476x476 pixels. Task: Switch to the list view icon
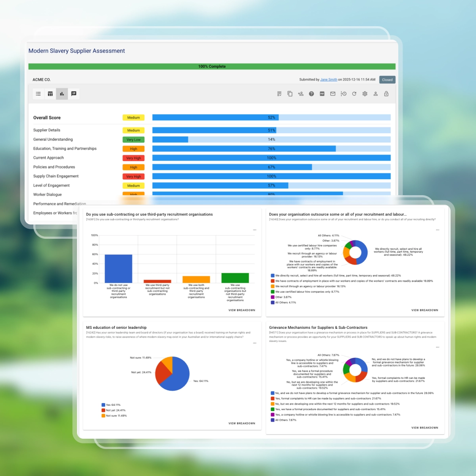tap(38, 94)
